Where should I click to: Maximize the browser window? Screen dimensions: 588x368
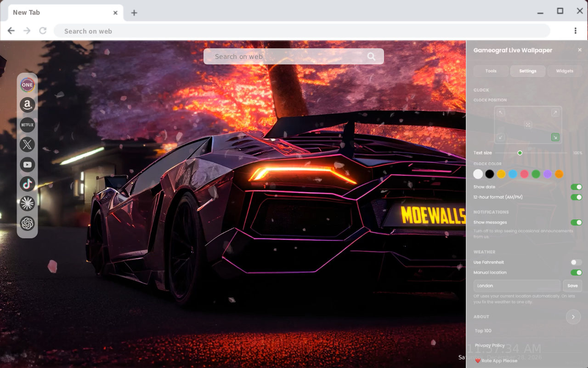[560, 11]
